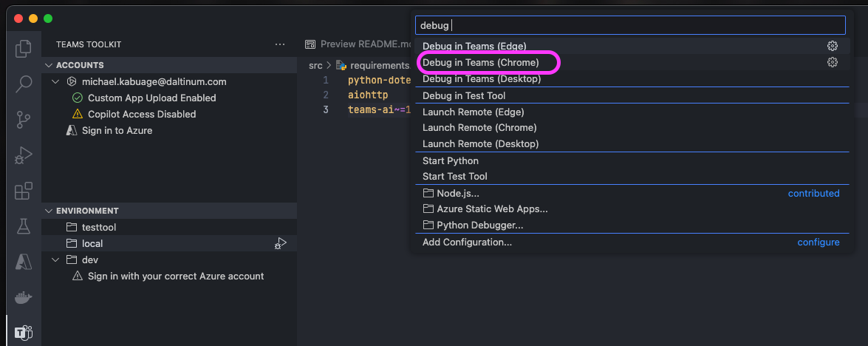Switch to Preview README.md tab

(359, 44)
